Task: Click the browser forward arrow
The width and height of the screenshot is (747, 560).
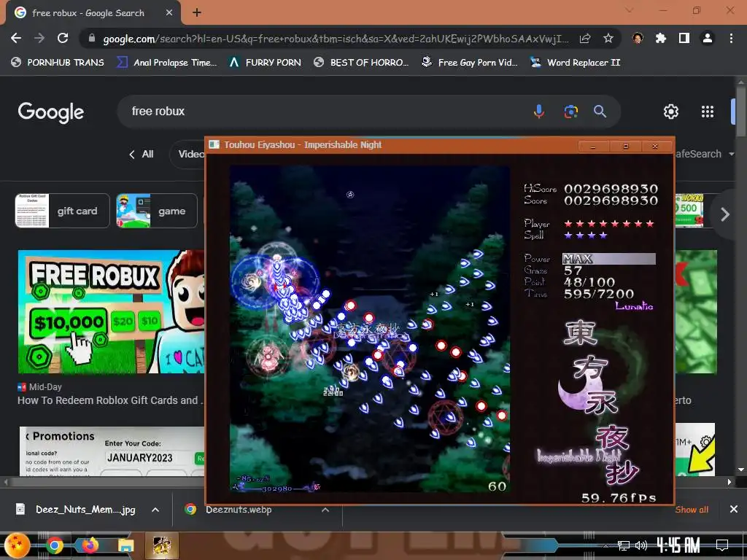Action: [x=39, y=38]
